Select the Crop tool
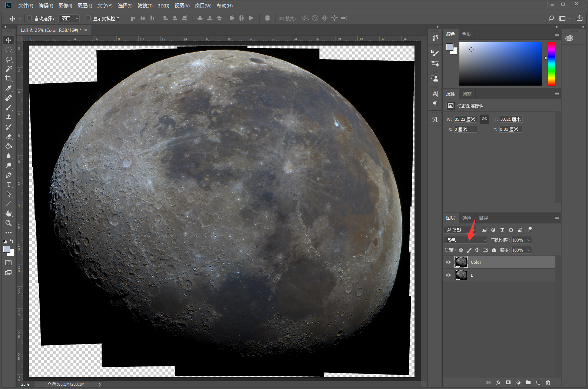The height and width of the screenshot is (389, 588). point(9,79)
